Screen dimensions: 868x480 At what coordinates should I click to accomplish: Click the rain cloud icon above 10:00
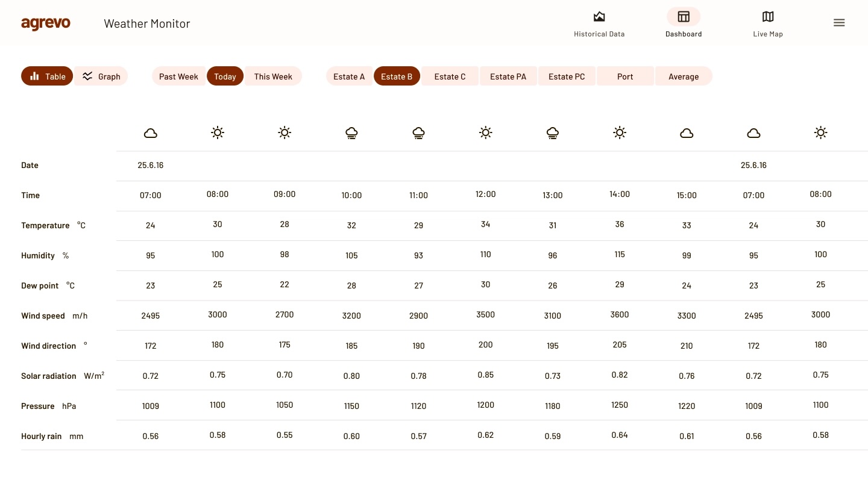click(351, 133)
